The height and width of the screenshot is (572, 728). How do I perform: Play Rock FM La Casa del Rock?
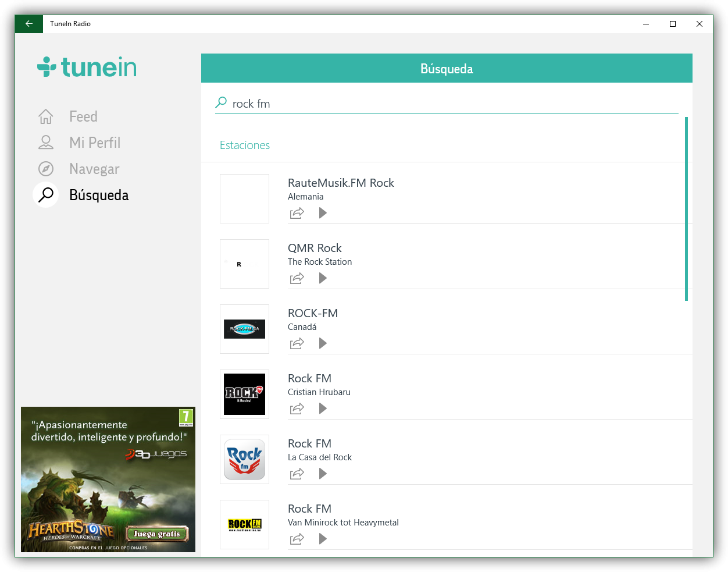(323, 474)
